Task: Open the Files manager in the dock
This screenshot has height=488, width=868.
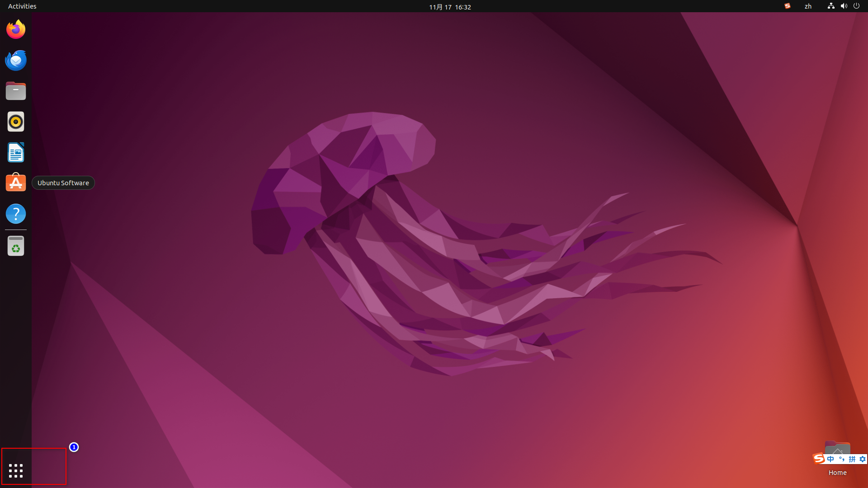Action: pos(16,91)
